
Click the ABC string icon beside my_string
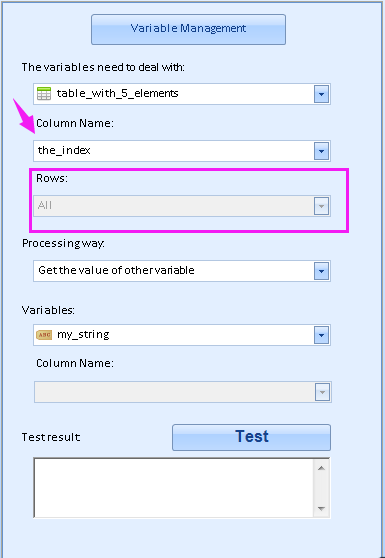(44, 335)
